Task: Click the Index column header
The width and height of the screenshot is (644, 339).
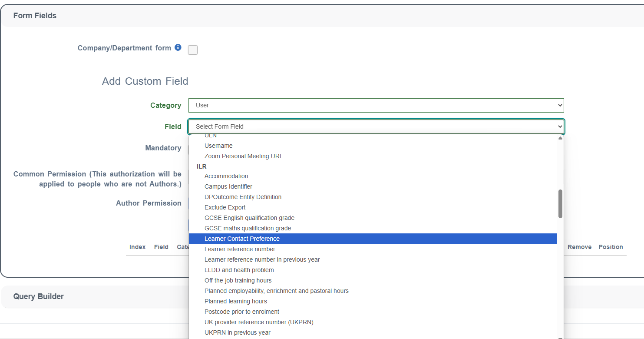Action: (138, 247)
